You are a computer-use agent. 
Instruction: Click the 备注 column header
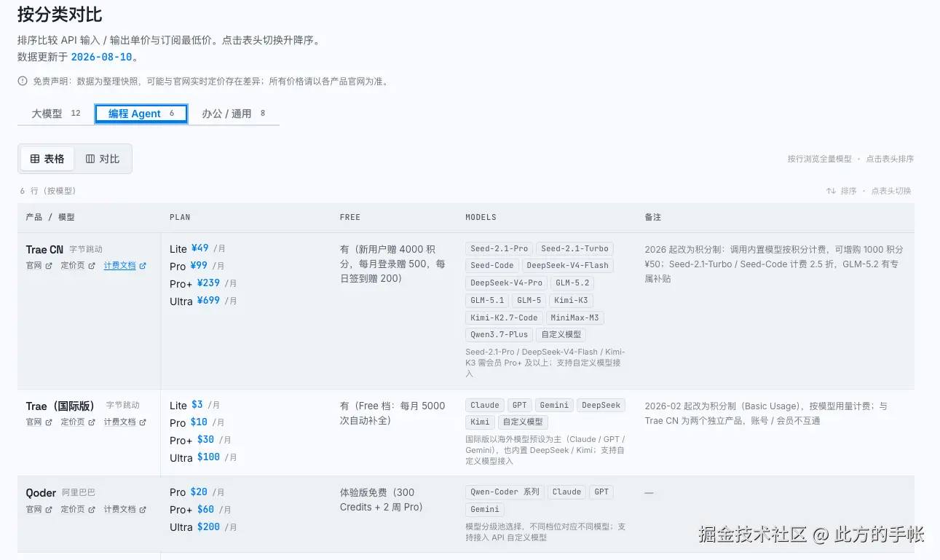(x=653, y=217)
